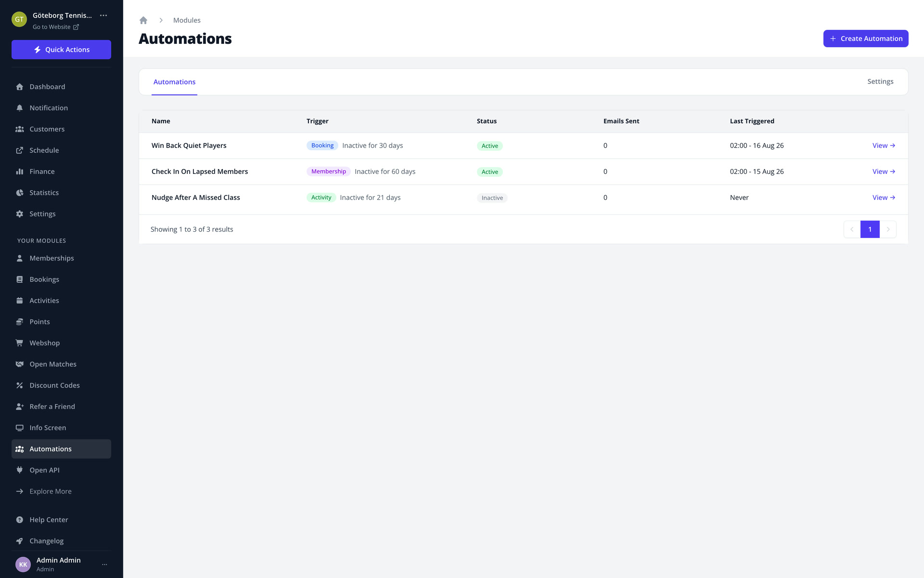Click the 'Never' last triggered cell

(x=739, y=197)
